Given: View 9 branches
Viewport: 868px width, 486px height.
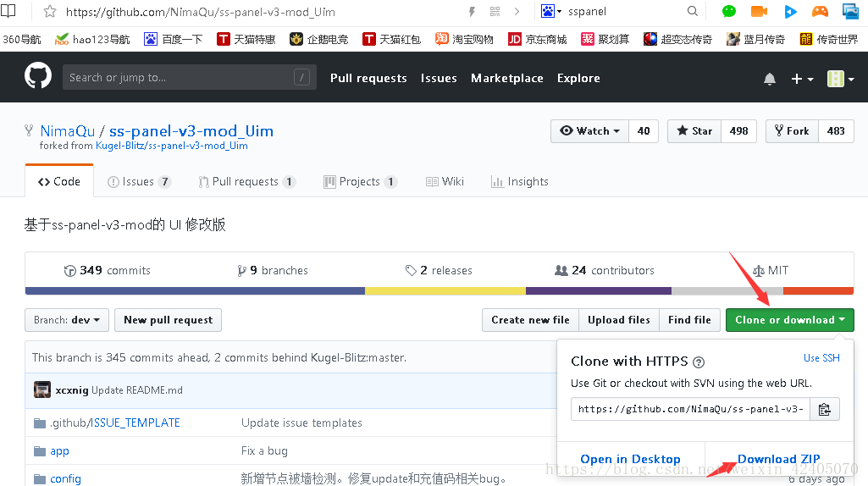Looking at the screenshot, I should pos(273,270).
